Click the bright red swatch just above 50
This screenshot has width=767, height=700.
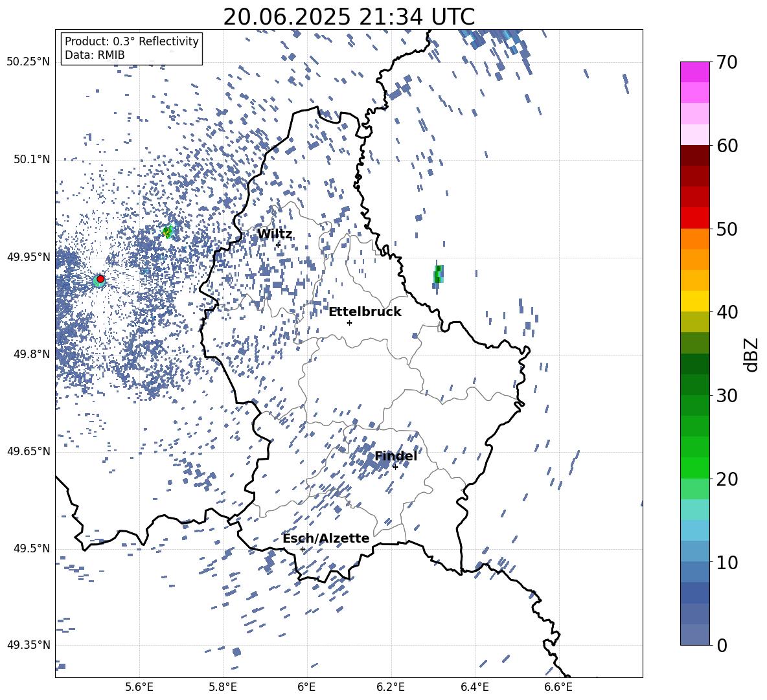(x=694, y=218)
